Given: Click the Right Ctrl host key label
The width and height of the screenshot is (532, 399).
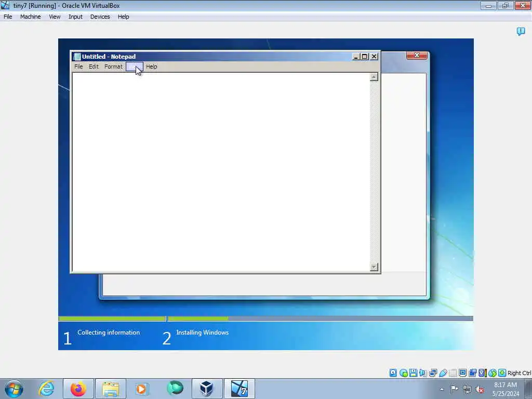Looking at the screenshot, I should click(519, 373).
